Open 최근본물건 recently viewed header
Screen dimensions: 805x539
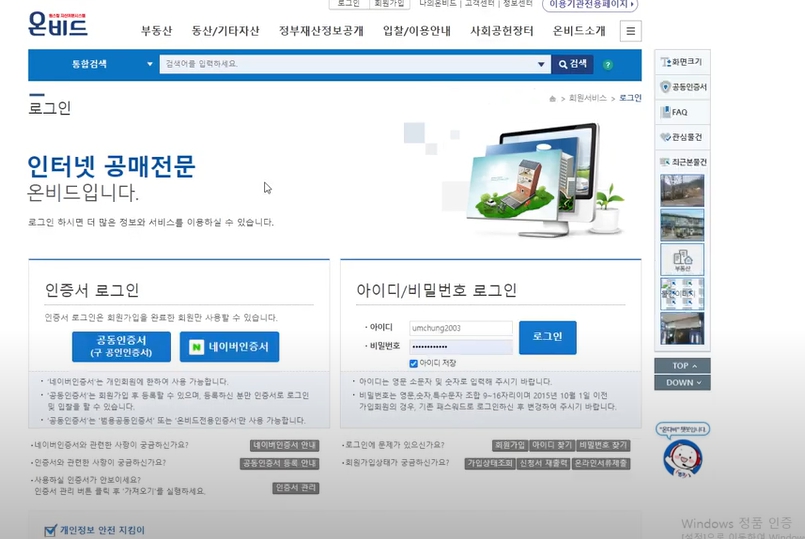coord(682,162)
